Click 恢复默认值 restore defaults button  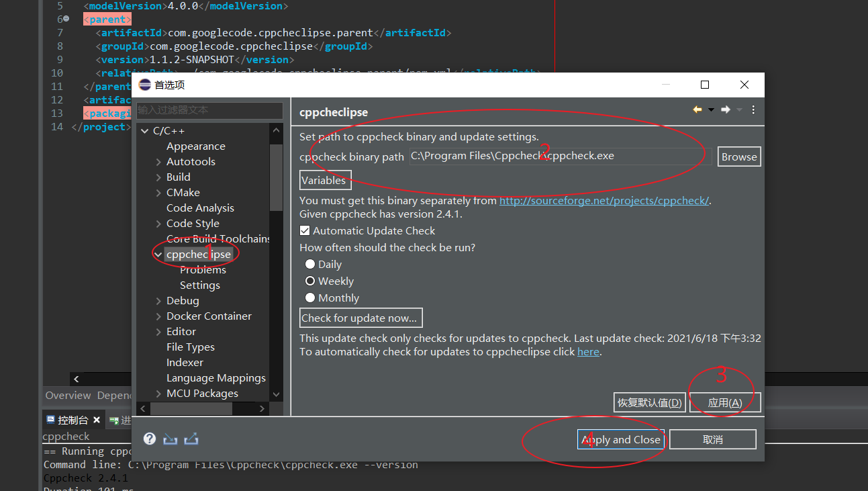(x=649, y=402)
